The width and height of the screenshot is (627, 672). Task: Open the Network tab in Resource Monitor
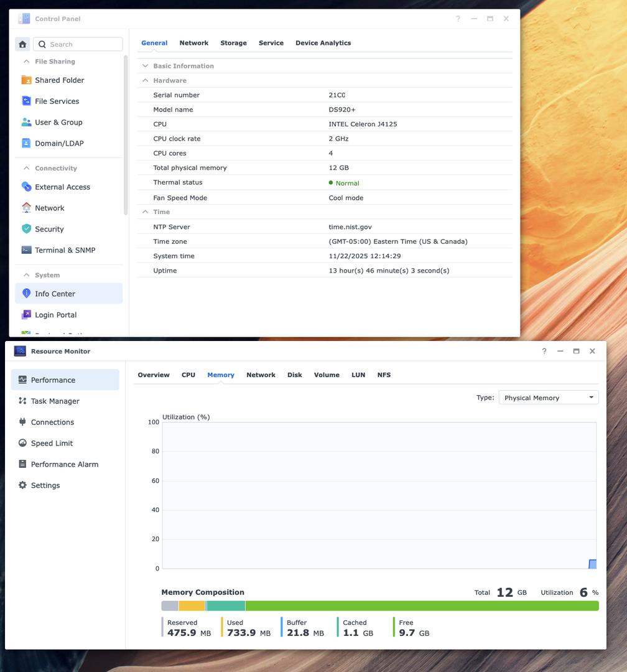point(261,375)
